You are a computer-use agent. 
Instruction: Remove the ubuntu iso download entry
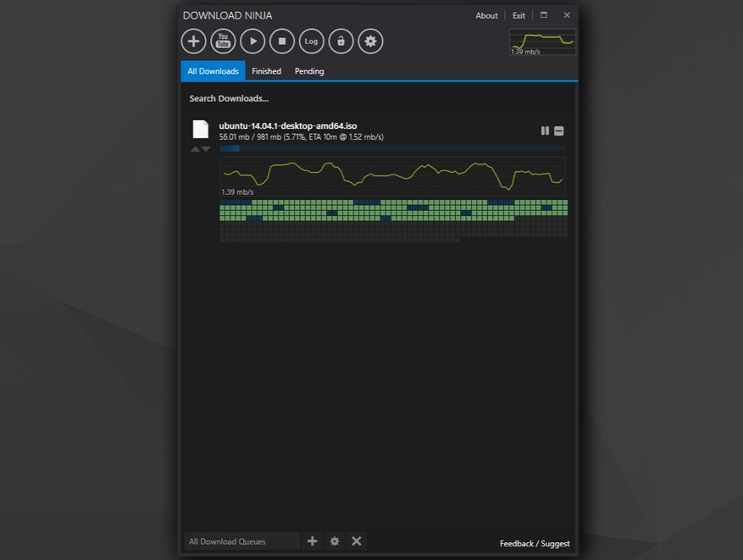click(559, 130)
